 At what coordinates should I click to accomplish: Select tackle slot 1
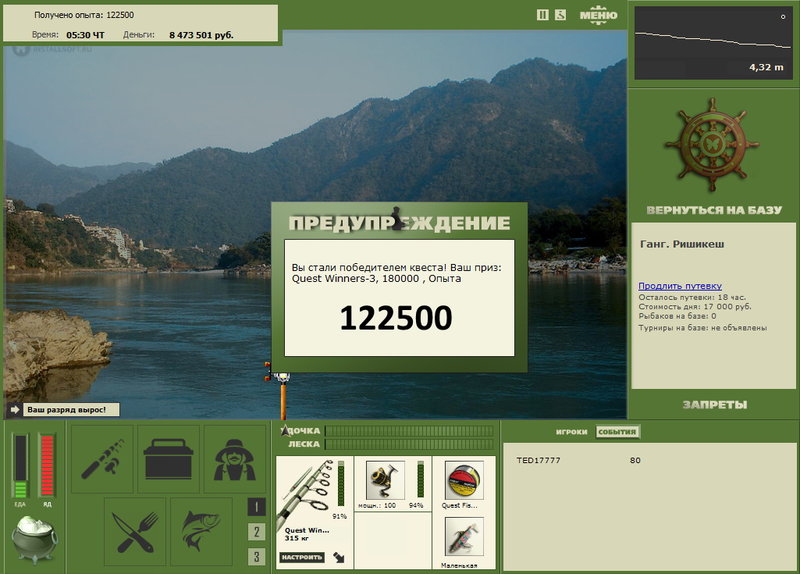click(x=256, y=507)
